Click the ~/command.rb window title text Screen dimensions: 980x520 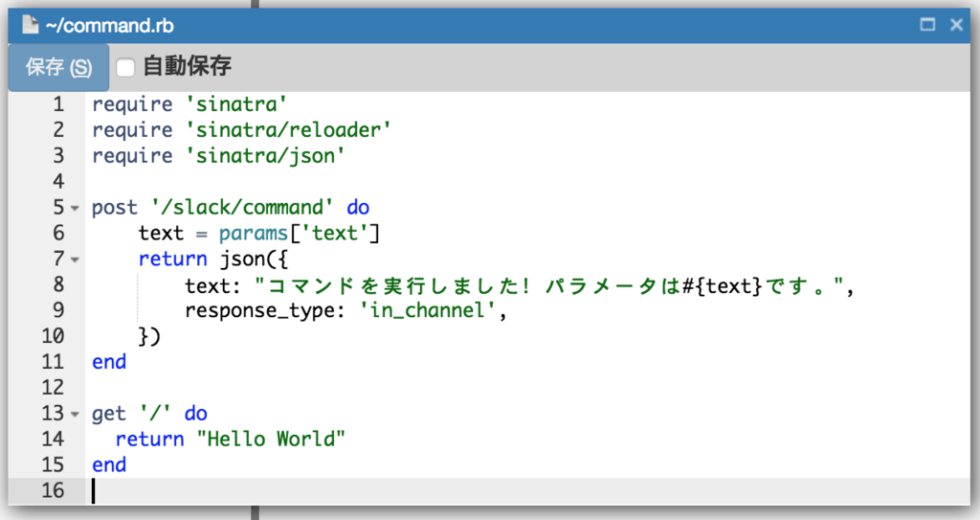point(109,26)
